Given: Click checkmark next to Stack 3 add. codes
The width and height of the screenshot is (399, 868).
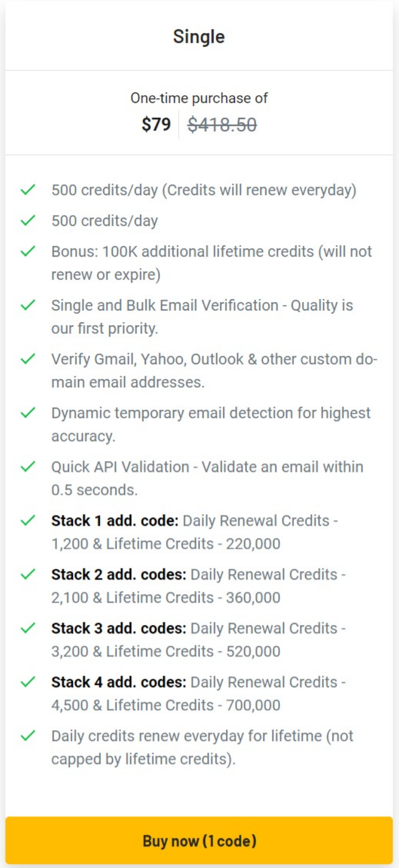Looking at the screenshot, I should [x=28, y=628].
